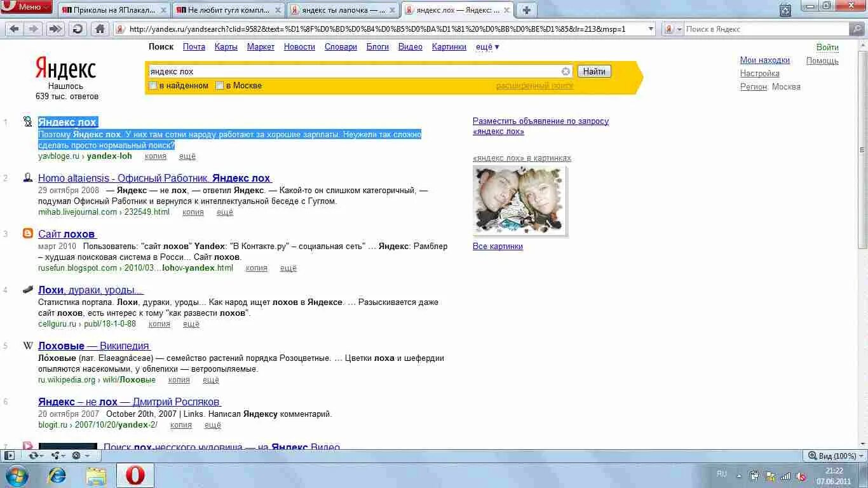Screen dimensions: 868x488
Task: Open the closed tabs trash icon
Action: point(785,10)
